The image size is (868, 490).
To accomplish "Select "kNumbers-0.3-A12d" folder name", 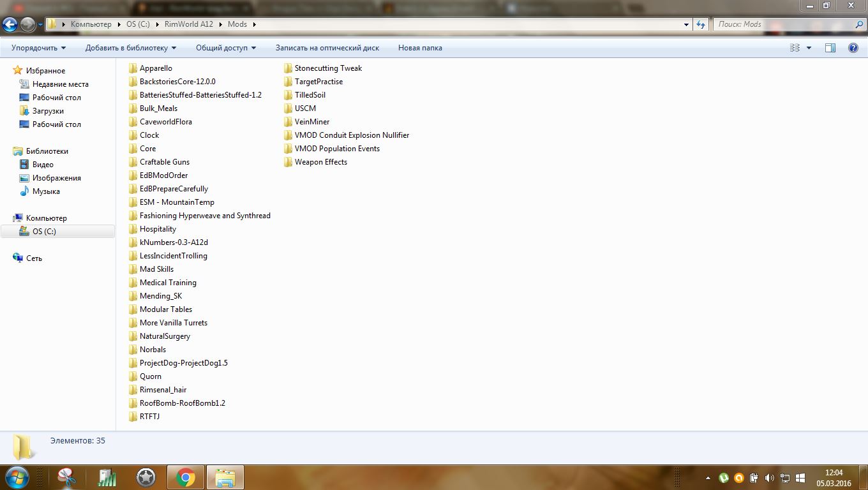I will (x=174, y=242).
